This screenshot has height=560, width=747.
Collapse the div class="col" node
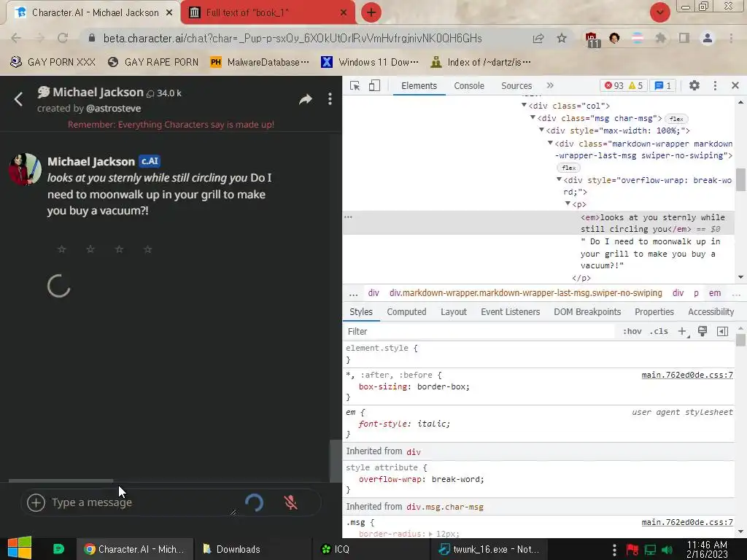tap(524, 105)
